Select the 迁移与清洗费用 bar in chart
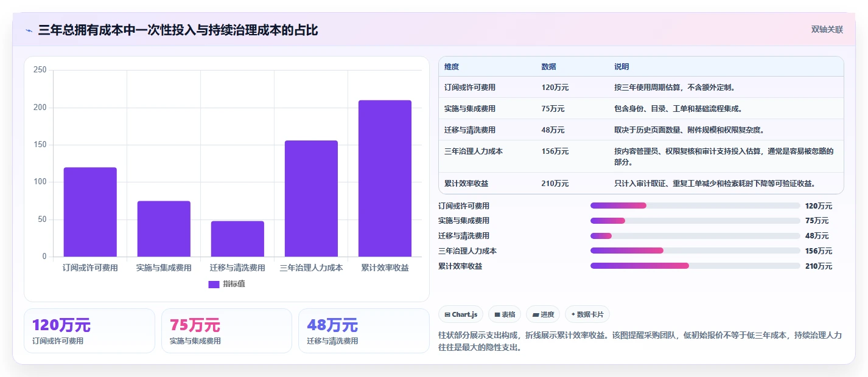 click(237, 239)
